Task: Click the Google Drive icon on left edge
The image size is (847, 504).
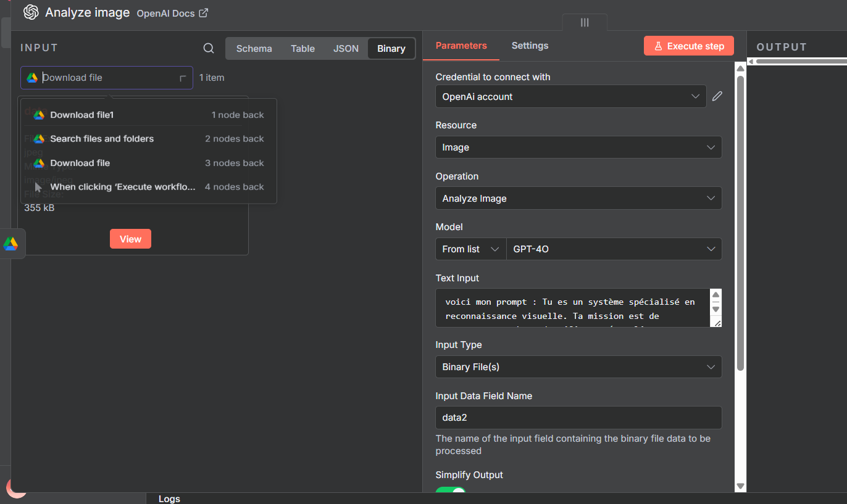Action: tap(10, 244)
